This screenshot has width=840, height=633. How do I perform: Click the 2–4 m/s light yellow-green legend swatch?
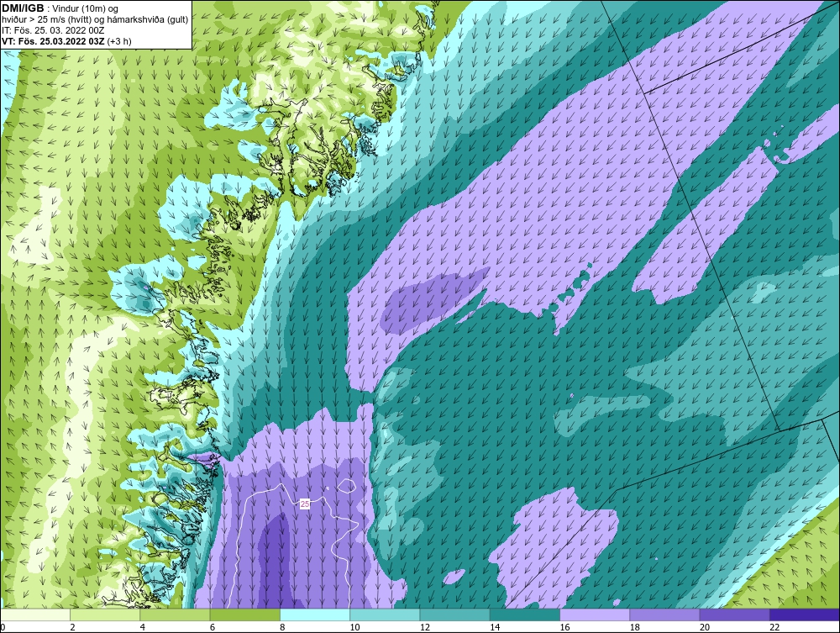105,615
